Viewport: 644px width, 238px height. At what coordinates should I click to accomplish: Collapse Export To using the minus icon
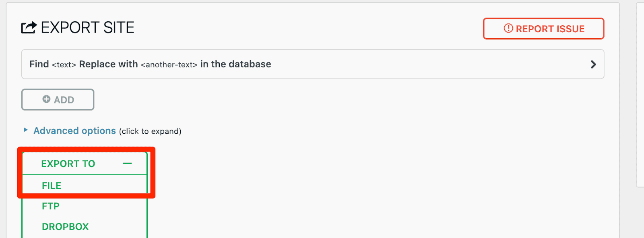[x=127, y=163]
